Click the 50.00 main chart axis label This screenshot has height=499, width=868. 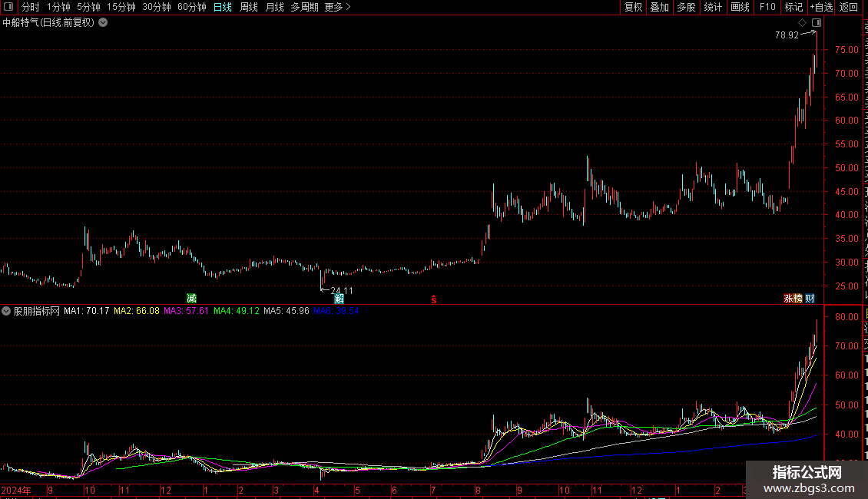847,167
